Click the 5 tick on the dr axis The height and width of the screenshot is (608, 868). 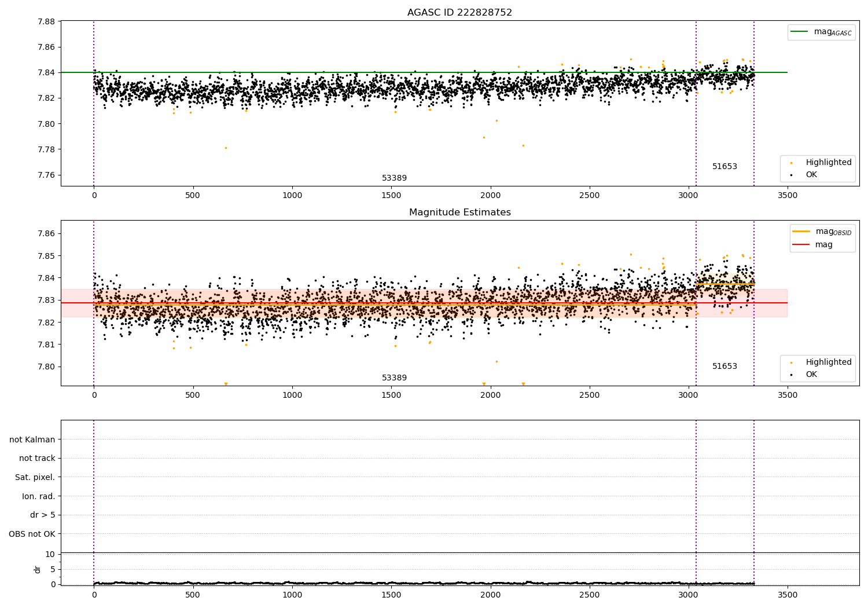pos(53,570)
